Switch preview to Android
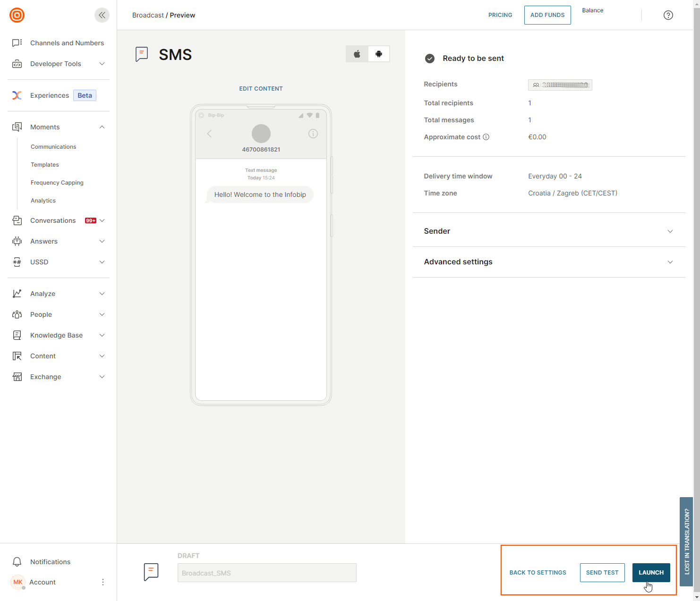The image size is (700, 601). point(378,54)
